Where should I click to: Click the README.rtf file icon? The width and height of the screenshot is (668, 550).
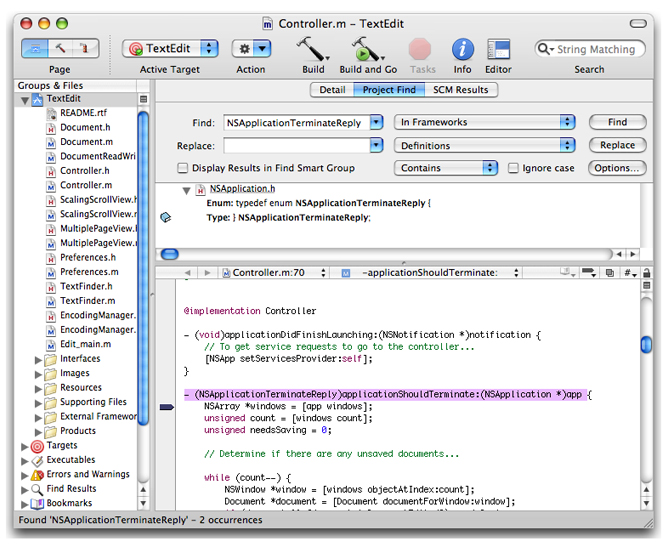coord(51,113)
